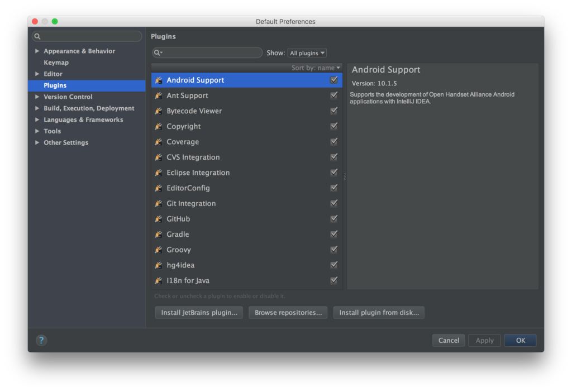Select Keymap in the settings tree
This screenshot has height=392, width=572.
click(x=56, y=63)
